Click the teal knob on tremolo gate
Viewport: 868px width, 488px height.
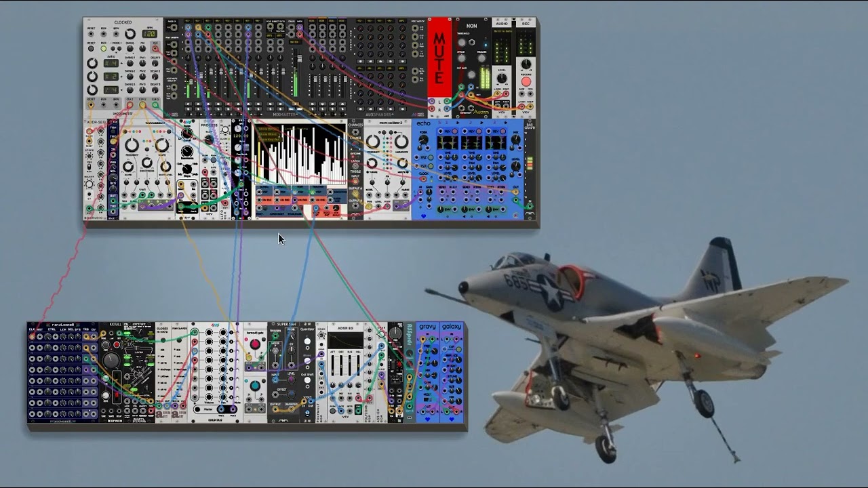255,386
